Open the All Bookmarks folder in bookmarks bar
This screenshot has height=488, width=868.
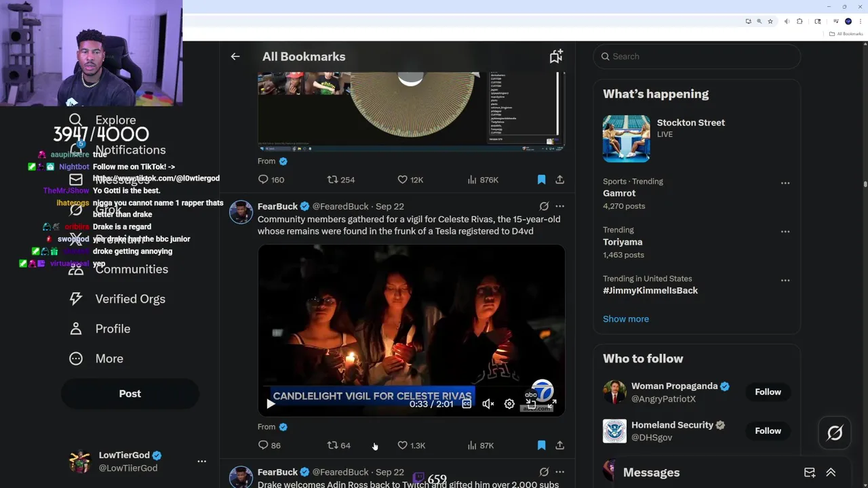(846, 34)
